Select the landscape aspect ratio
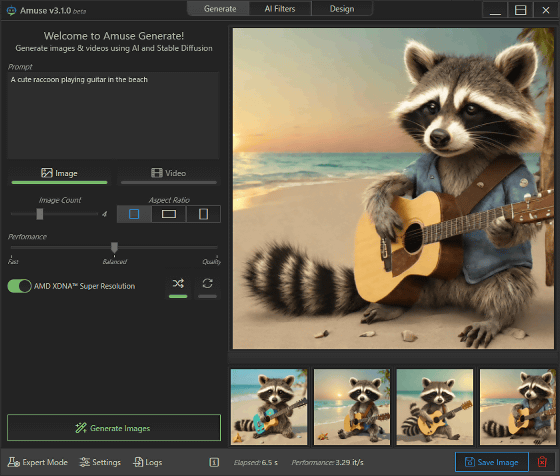 coord(169,214)
